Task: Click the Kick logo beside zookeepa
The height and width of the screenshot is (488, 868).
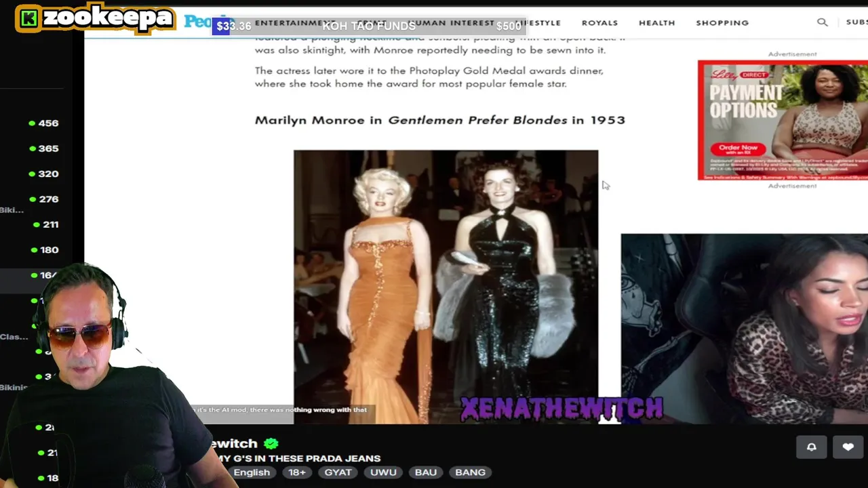Action: point(28,19)
